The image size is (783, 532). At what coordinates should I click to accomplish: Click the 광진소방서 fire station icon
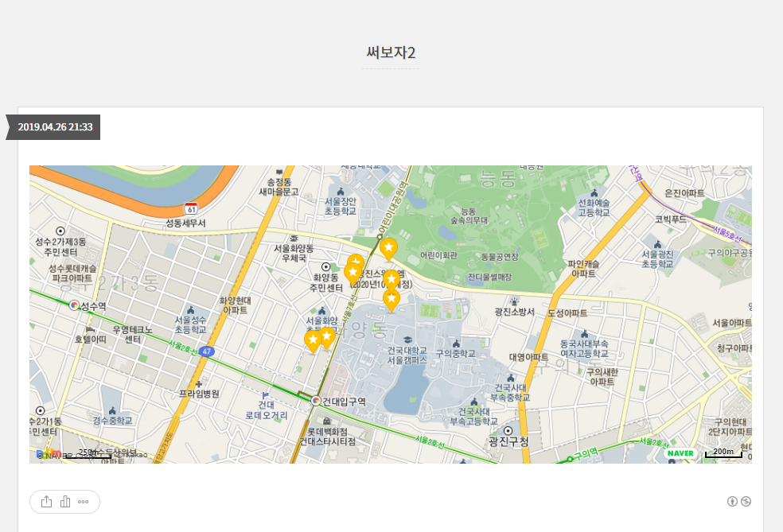[514, 301]
